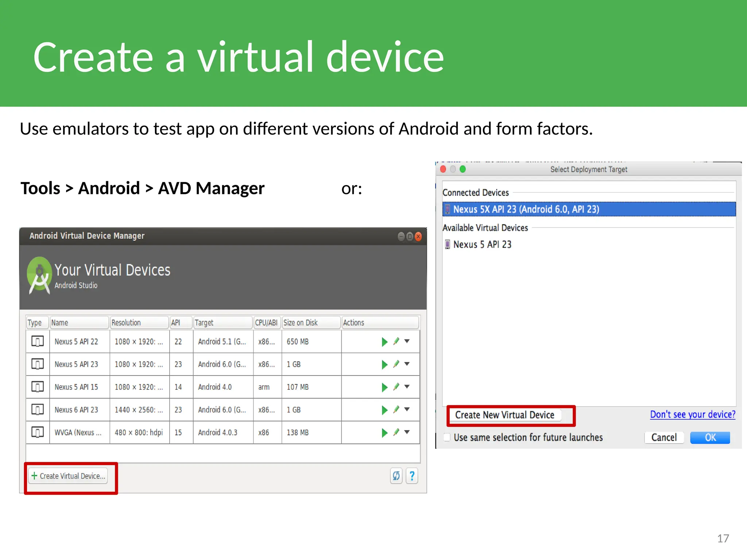Sort by Size on Disk column header
Image resolution: width=747 pixels, height=560 pixels.
(311, 323)
